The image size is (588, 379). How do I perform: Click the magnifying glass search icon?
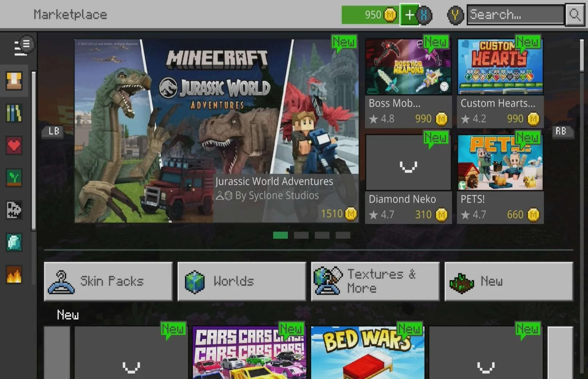click(575, 15)
